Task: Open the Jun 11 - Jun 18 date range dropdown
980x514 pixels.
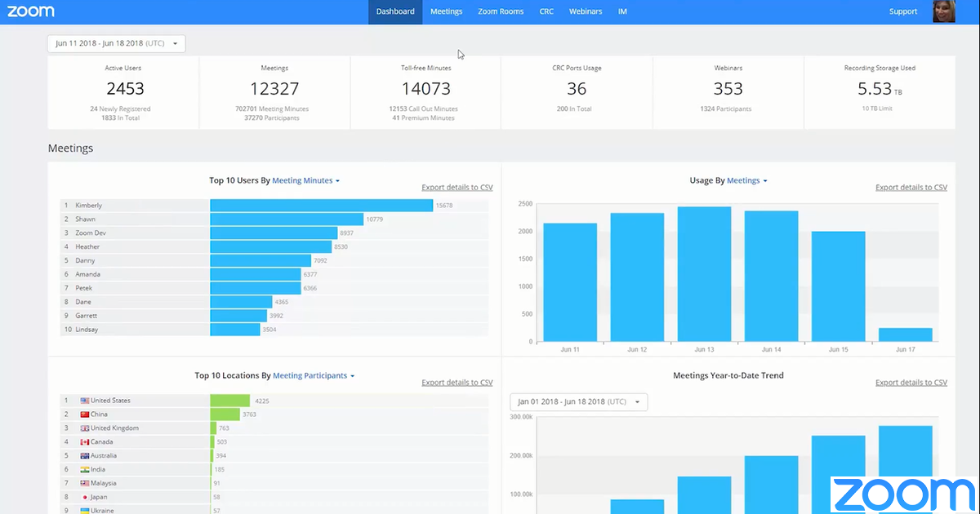Action: pyautogui.click(x=116, y=43)
